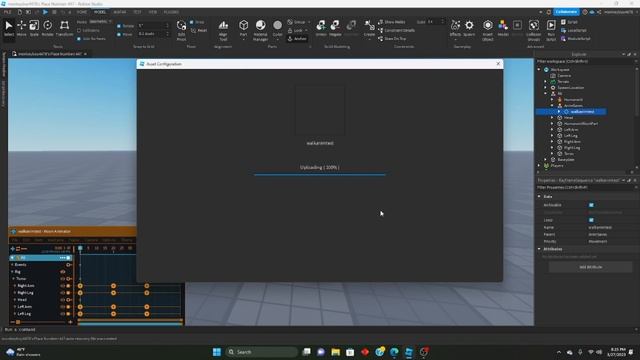Expand the Head node in Explorer

(552, 118)
